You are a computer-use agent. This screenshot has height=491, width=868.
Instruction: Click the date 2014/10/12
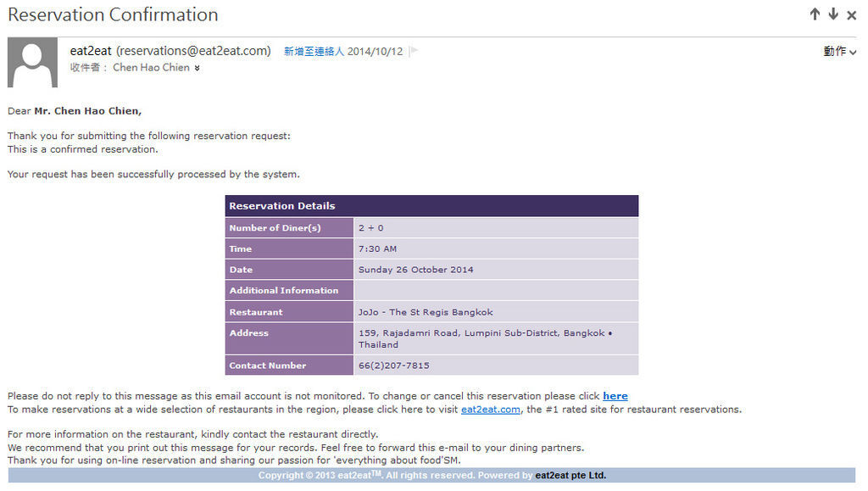(x=375, y=52)
